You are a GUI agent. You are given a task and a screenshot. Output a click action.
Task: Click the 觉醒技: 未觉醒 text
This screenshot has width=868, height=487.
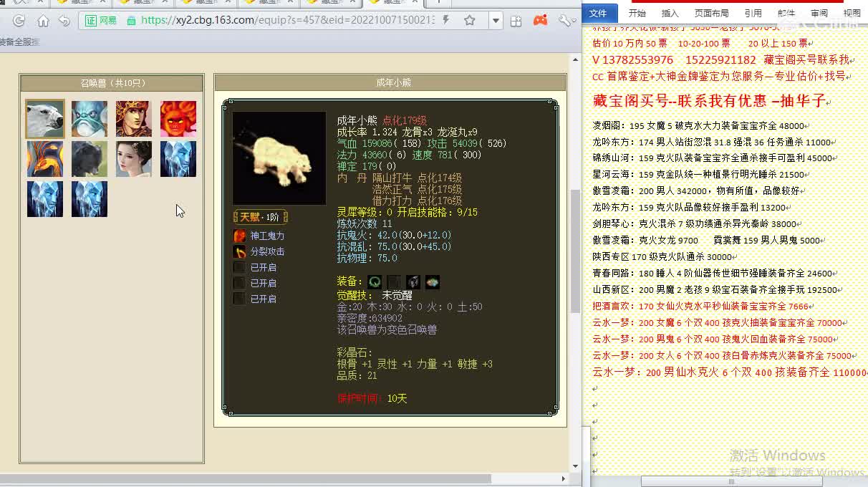[x=375, y=295]
